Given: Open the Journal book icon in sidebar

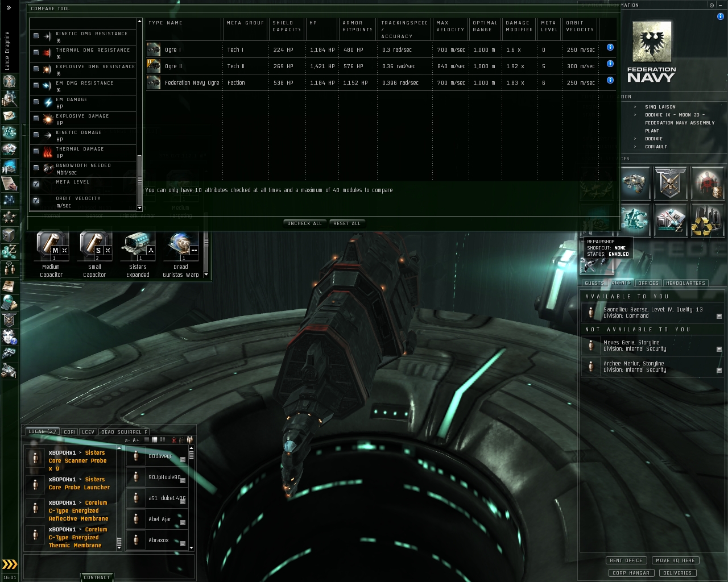Looking at the screenshot, I should click(x=9, y=285).
